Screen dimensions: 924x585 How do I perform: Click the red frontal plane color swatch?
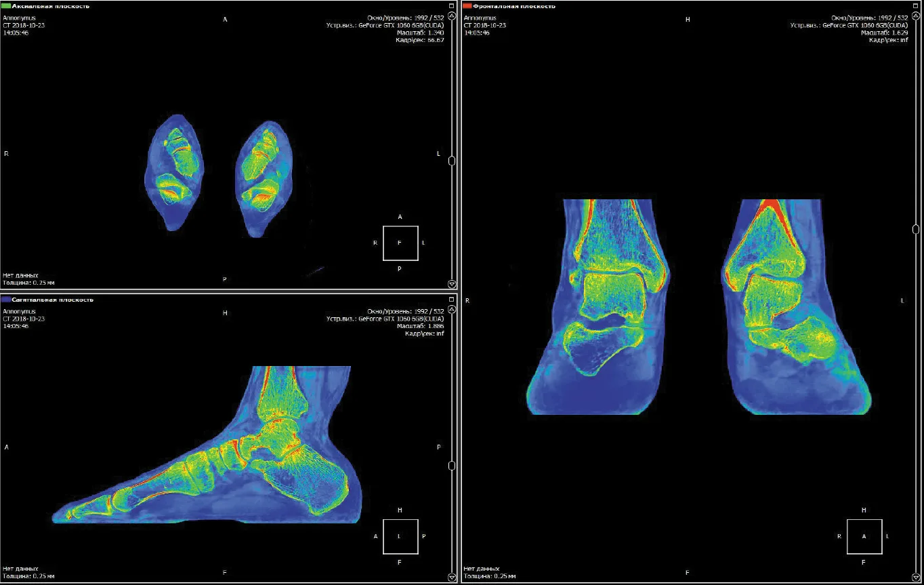[467, 5]
